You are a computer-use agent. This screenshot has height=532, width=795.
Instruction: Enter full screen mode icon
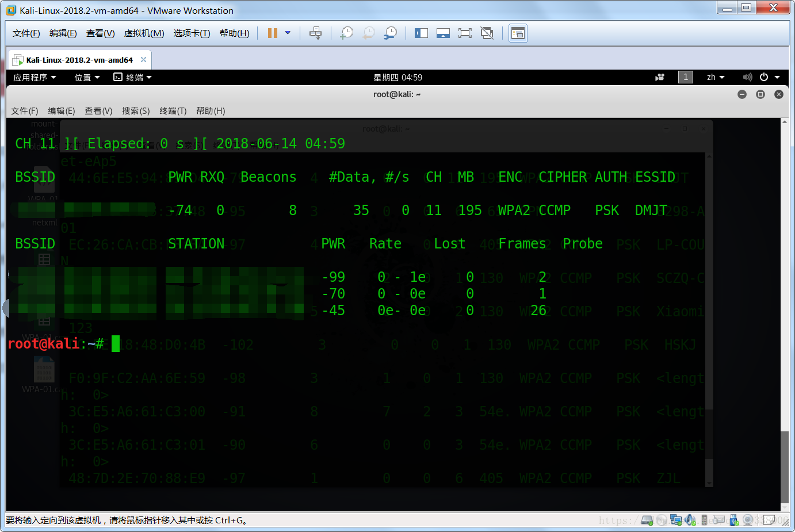(465, 33)
